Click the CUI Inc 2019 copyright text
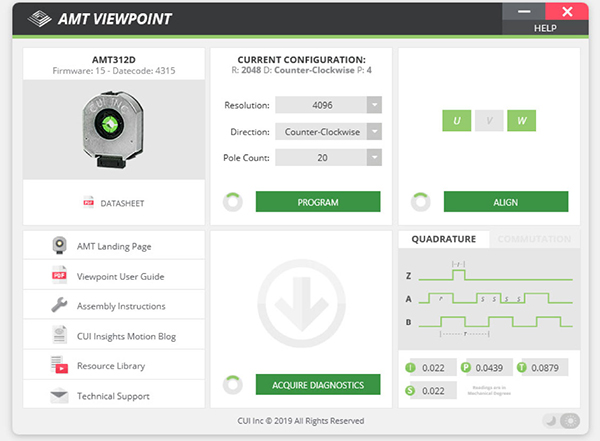600x441 pixels. (301, 421)
